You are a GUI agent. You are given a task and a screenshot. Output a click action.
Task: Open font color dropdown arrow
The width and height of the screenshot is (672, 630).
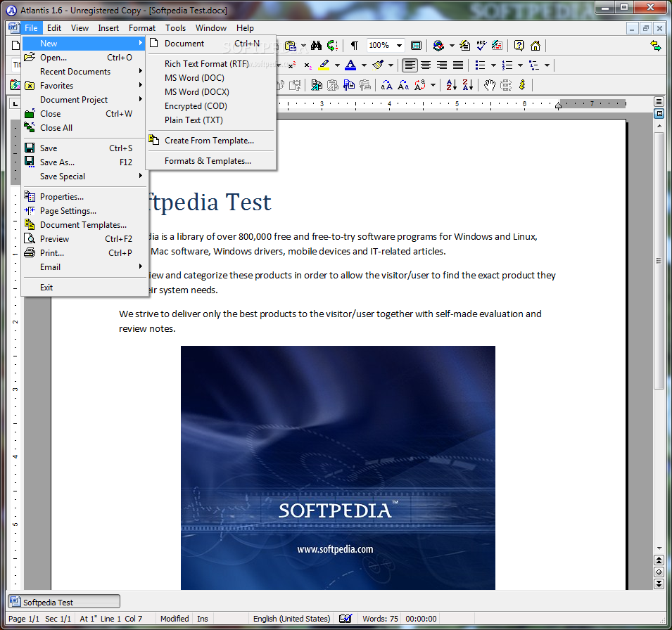click(x=364, y=65)
